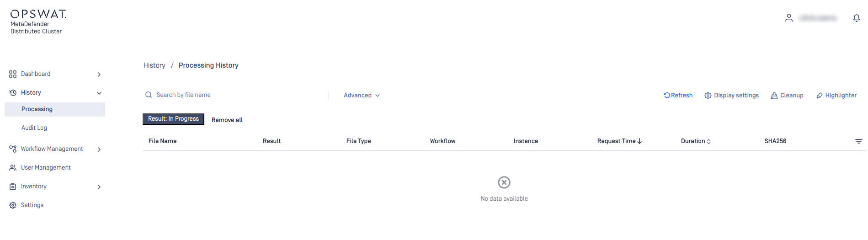Viewport: 868px width, 240px height.
Task: Open Display settings gear
Action: 708,96
